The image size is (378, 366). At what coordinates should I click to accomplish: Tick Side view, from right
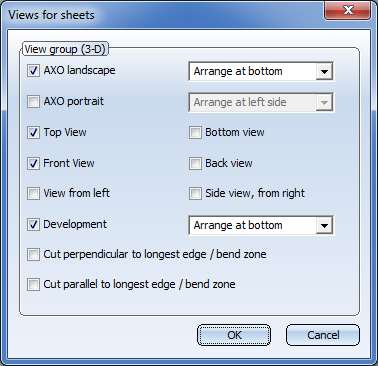(x=195, y=193)
